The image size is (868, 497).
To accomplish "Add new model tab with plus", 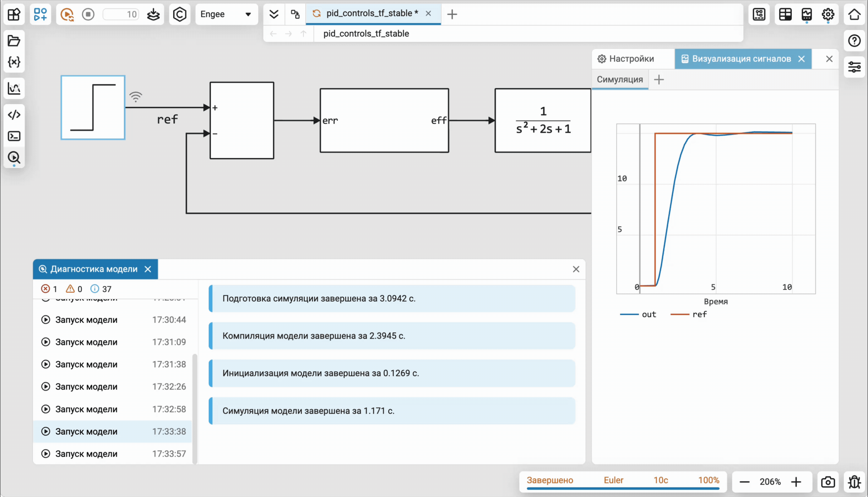I will (x=452, y=14).
